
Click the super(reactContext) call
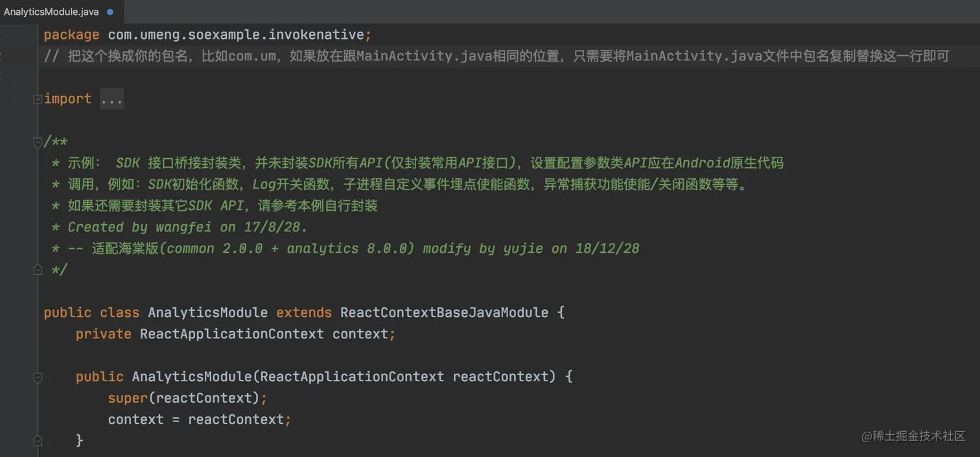tap(187, 398)
